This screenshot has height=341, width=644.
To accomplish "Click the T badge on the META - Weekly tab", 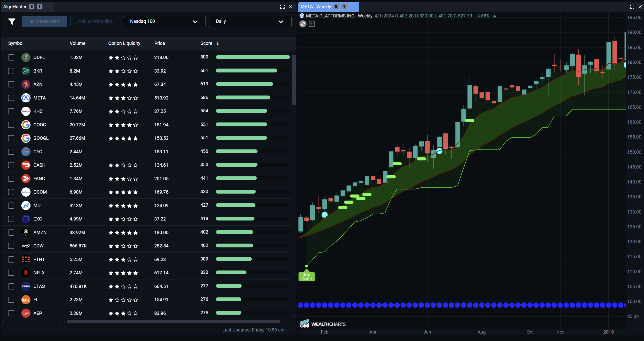I will click(x=344, y=6).
